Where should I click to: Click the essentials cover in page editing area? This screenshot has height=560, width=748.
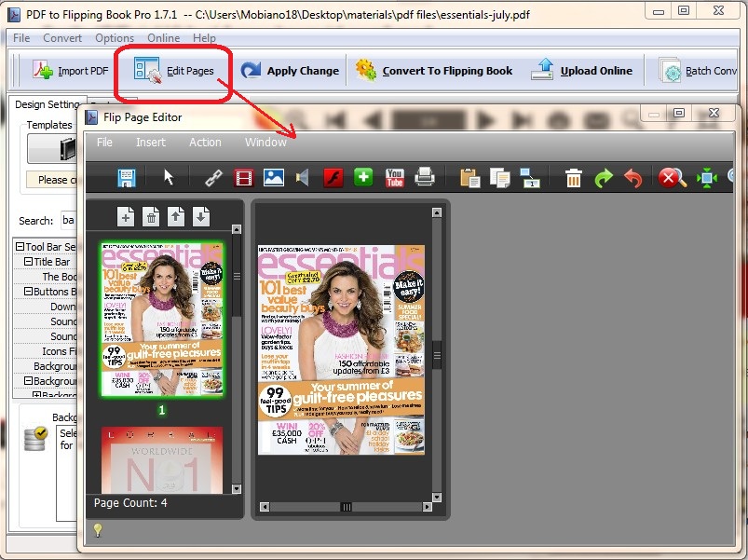pyautogui.click(x=341, y=350)
